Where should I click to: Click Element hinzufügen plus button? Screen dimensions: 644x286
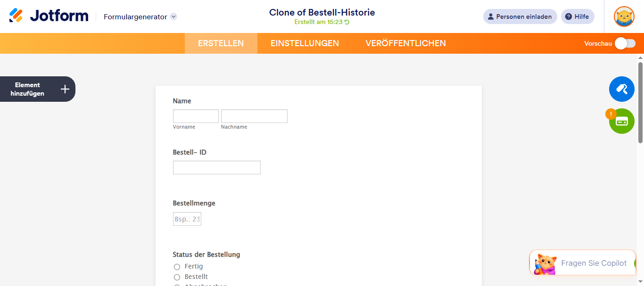38,89
